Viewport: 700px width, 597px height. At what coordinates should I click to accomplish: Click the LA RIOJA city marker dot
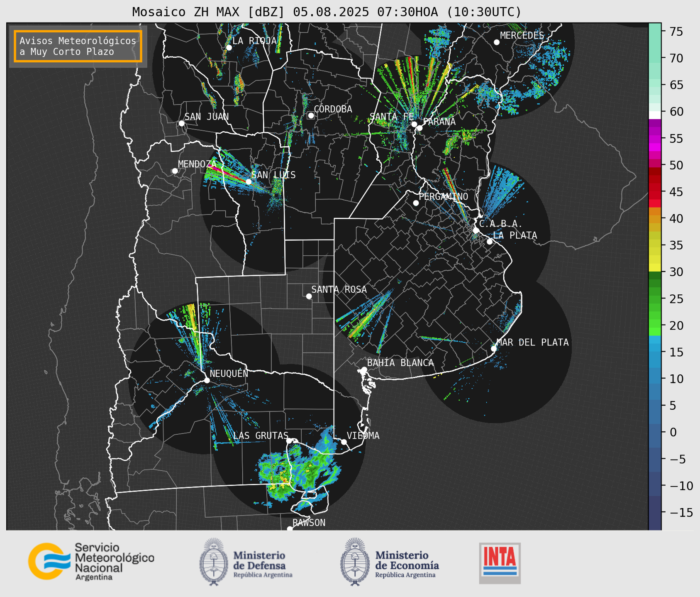pyautogui.click(x=229, y=47)
